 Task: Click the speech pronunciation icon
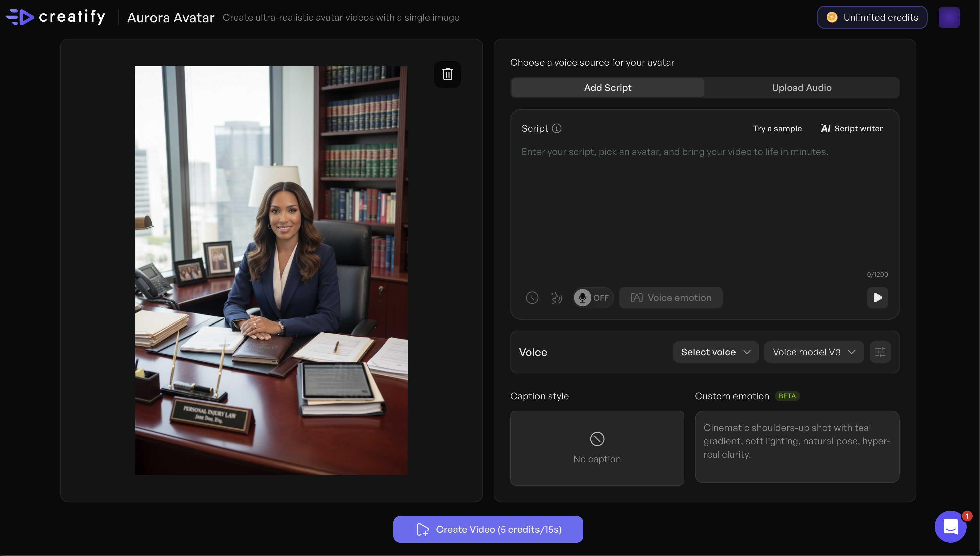coord(556,298)
